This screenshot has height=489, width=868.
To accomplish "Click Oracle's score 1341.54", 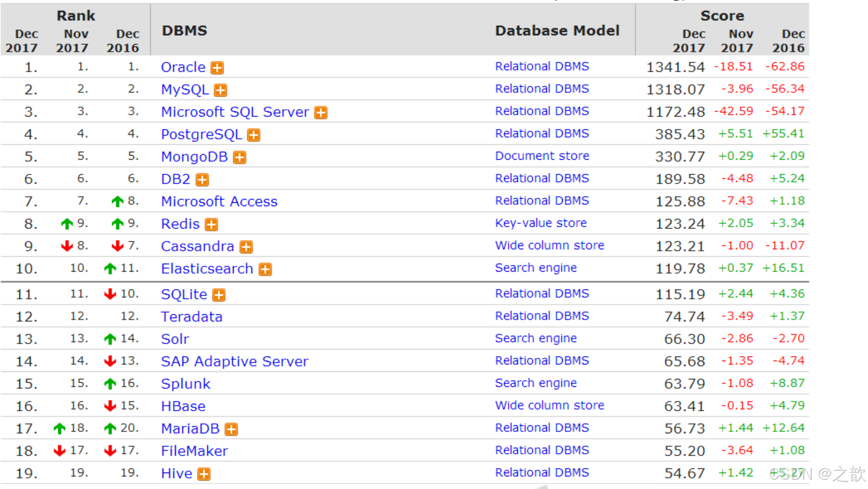I will (x=675, y=67).
